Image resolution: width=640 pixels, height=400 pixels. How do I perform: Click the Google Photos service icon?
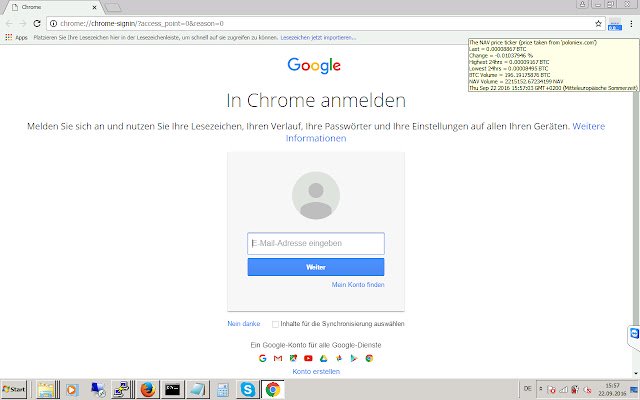pos(339,358)
